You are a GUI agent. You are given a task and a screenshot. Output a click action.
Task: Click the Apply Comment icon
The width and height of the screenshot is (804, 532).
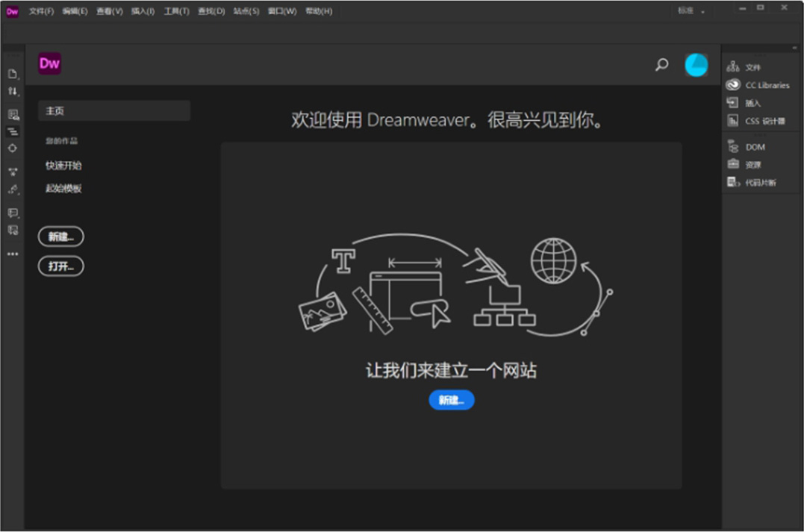pyautogui.click(x=13, y=213)
